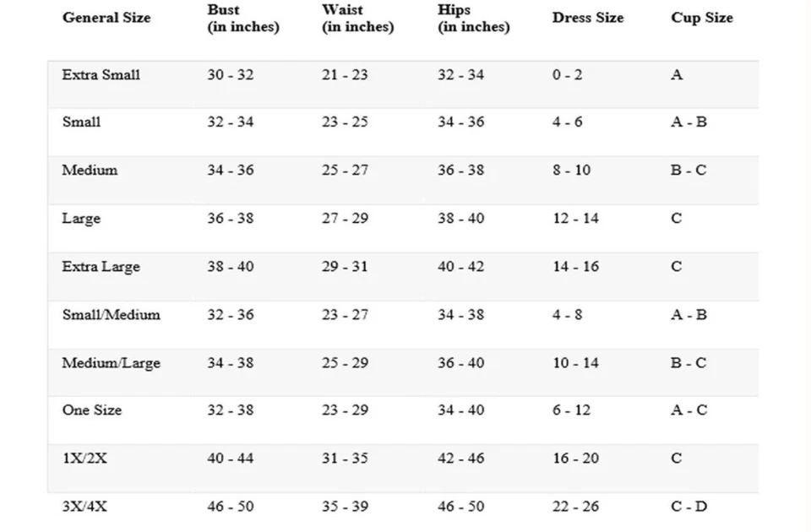Select the 1X/2X row label

[84, 459]
